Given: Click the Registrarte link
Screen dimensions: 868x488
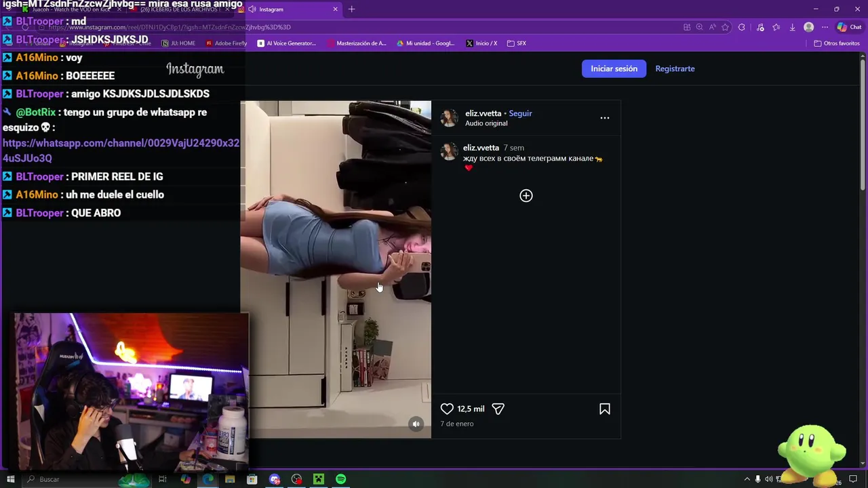Looking at the screenshot, I should pyautogui.click(x=675, y=68).
